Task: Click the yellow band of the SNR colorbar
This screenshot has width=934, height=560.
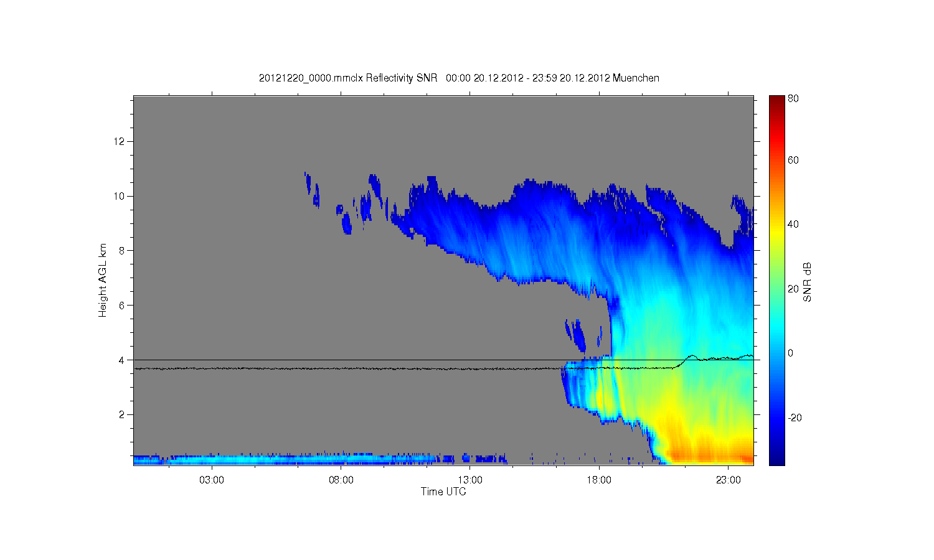Action: pos(776,233)
